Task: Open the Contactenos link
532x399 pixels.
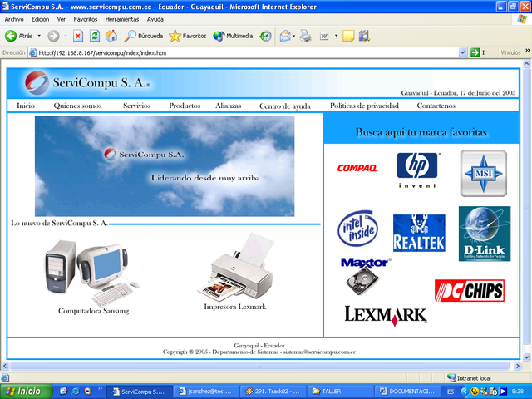Action: pos(436,106)
